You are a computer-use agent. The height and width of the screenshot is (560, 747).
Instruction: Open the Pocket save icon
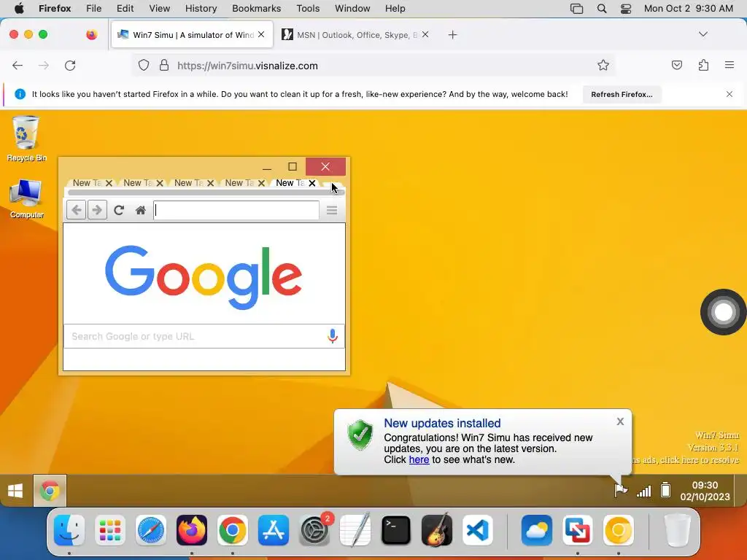pyautogui.click(x=677, y=65)
